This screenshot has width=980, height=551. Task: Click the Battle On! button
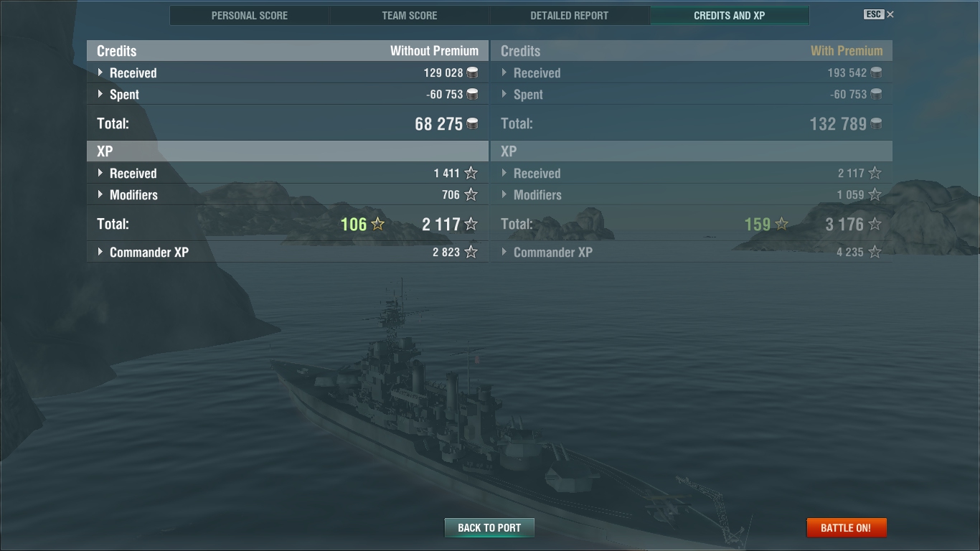[847, 527]
